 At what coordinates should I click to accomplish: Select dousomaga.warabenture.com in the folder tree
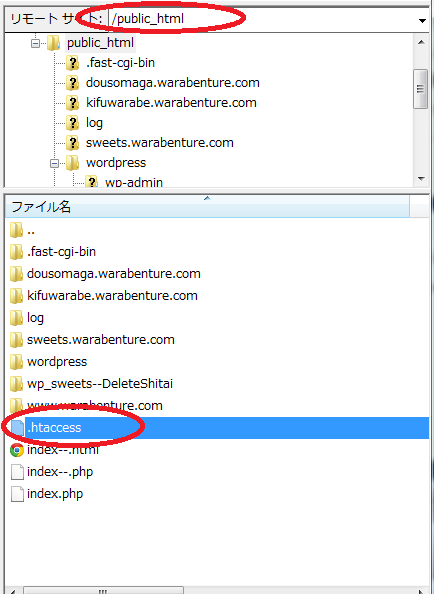[173, 83]
